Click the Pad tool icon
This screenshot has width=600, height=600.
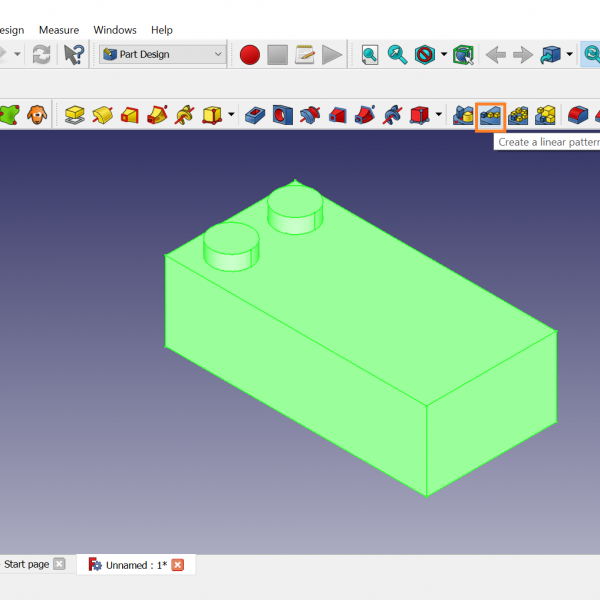(75, 115)
